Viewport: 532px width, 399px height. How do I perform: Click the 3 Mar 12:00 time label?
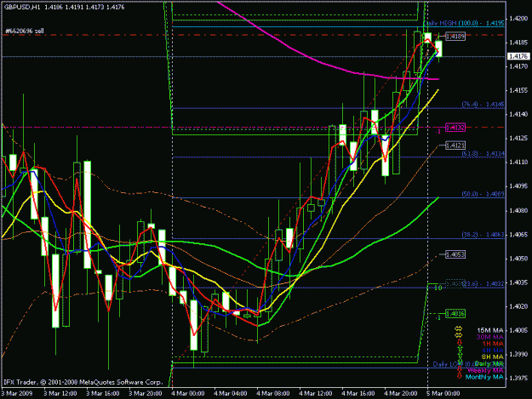click(60, 393)
